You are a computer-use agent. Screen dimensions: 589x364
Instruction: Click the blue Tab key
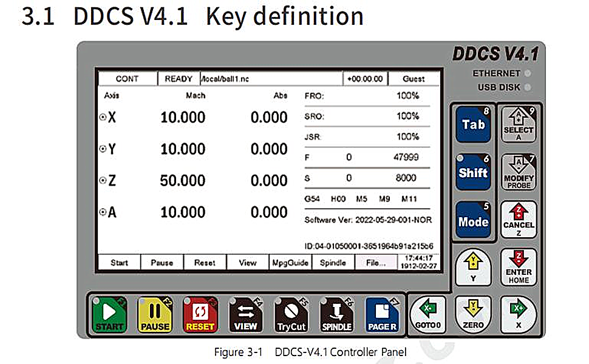click(x=473, y=124)
